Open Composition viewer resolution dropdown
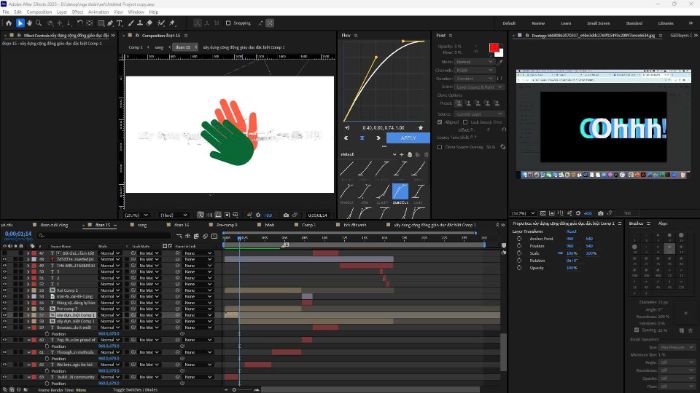The width and height of the screenshot is (700, 393). tap(174, 215)
